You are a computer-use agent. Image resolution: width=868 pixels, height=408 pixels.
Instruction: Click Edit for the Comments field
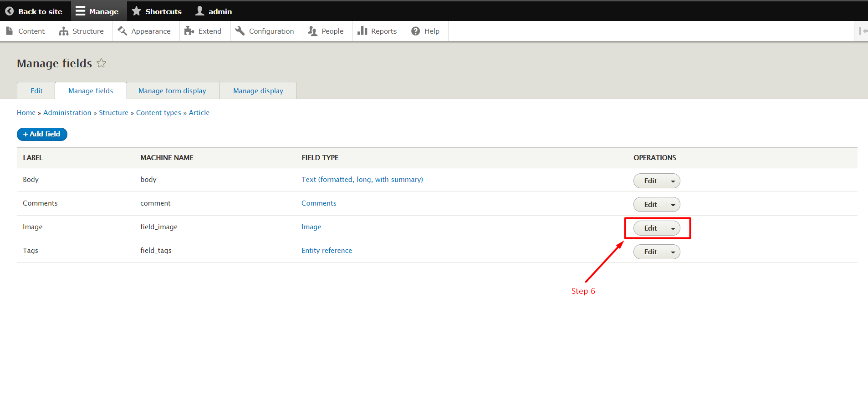pos(650,205)
